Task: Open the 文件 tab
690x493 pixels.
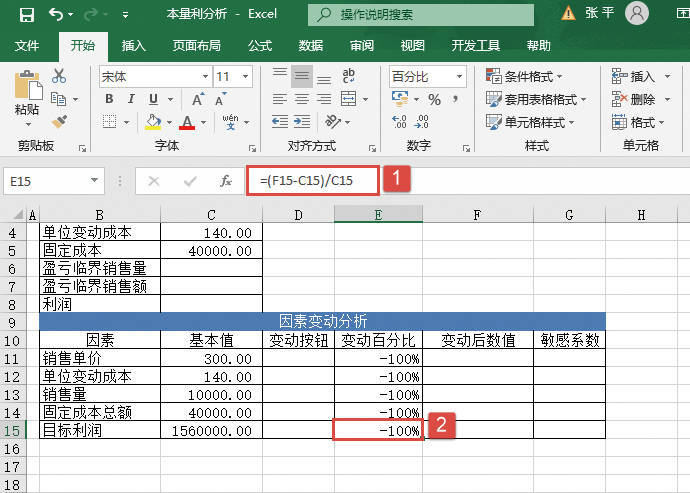Action: click(x=27, y=45)
